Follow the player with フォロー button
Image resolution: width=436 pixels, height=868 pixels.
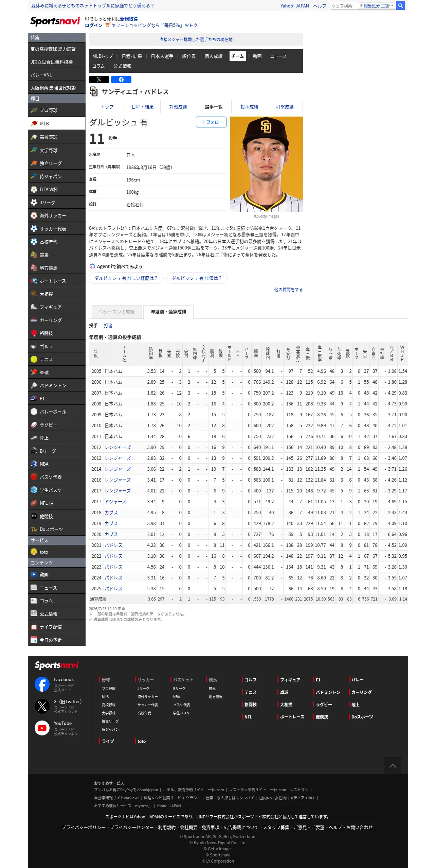click(x=211, y=122)
